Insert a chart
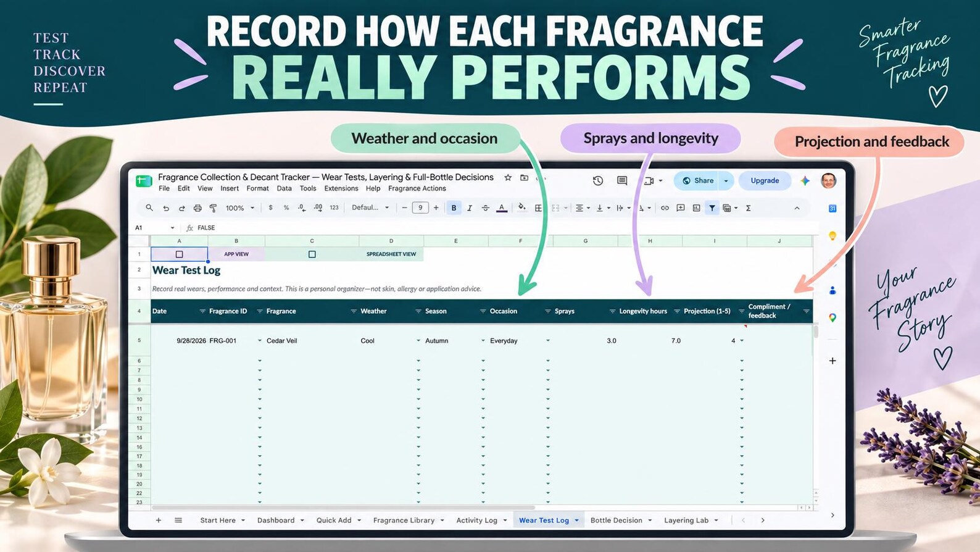This screenshot has height=552, width=980. tap(696, 208)
